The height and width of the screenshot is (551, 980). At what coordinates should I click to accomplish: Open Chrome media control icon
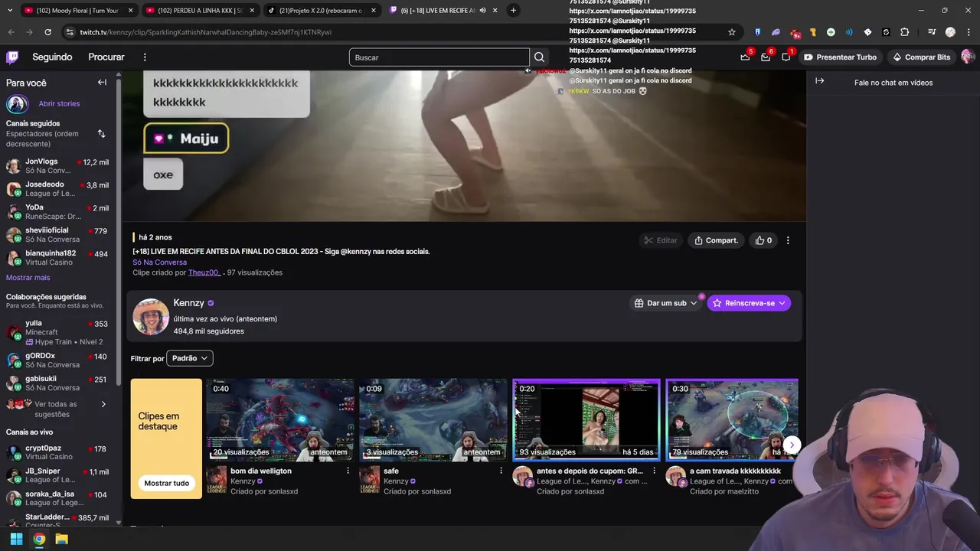(932, 32)
